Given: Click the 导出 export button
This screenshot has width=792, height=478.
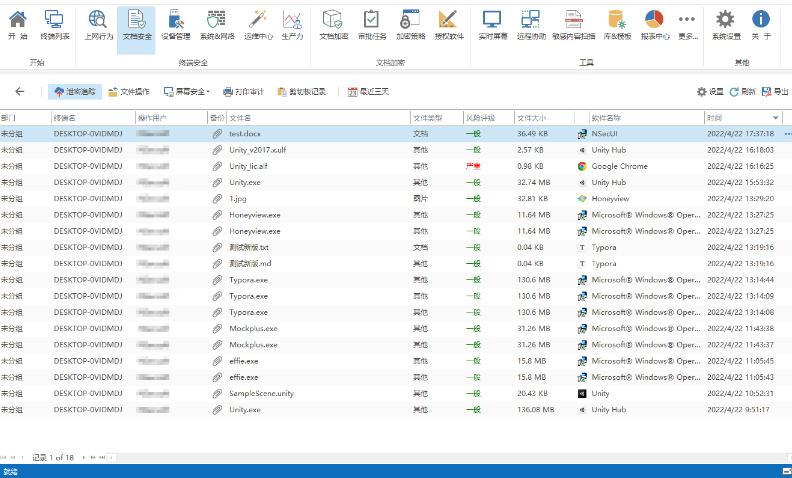Looking at the screenshot, I should point(773,92).
